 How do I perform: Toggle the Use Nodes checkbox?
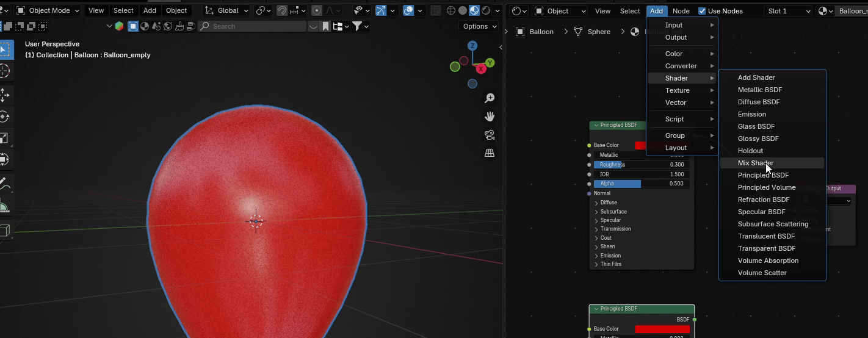pos(702,11)
